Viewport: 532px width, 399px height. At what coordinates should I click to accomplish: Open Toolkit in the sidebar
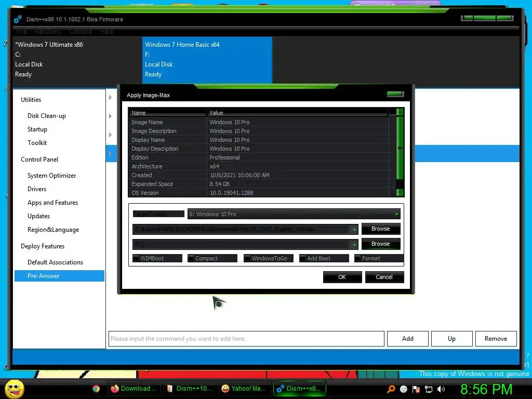point(37,143)
